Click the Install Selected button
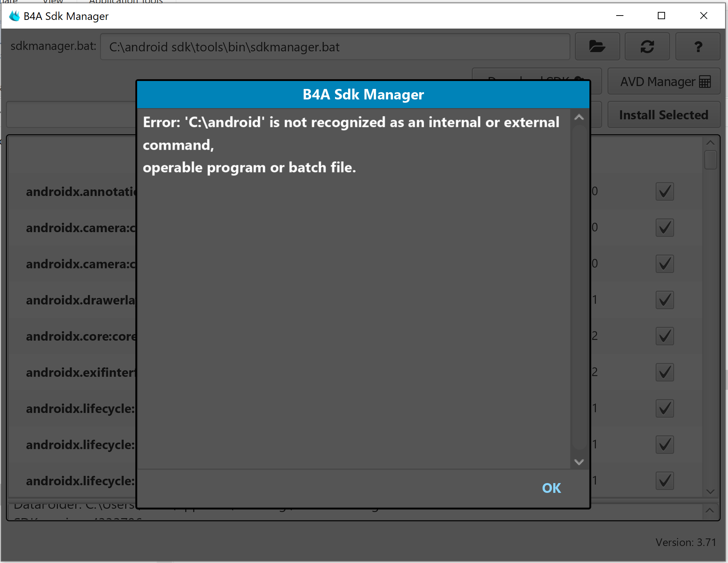The width and height of the screenshot is (728, 563). click(x=664, y=115)
